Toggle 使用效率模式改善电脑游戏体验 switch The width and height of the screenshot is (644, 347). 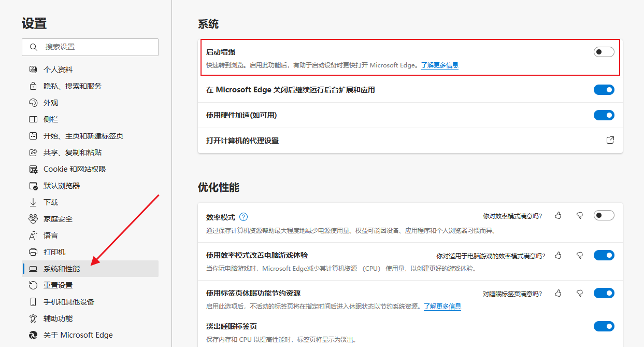[604, 255]
